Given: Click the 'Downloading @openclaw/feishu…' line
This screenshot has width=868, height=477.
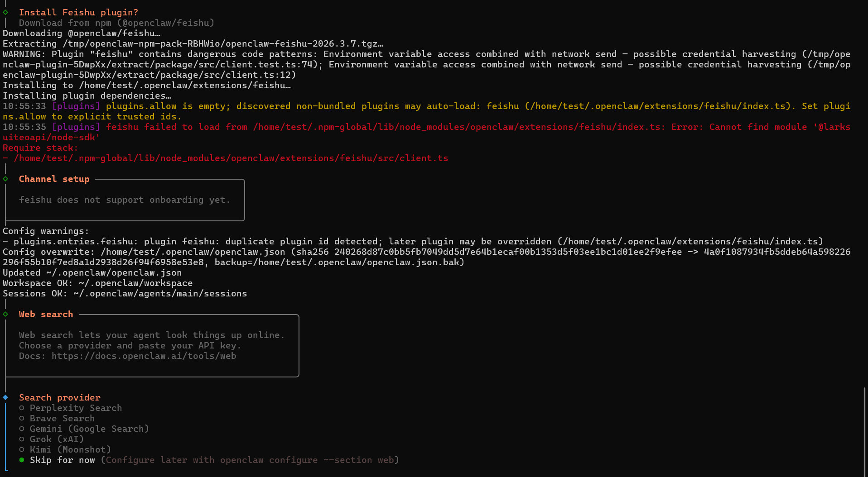Looking at the screenshot, I should coord(82,33).
